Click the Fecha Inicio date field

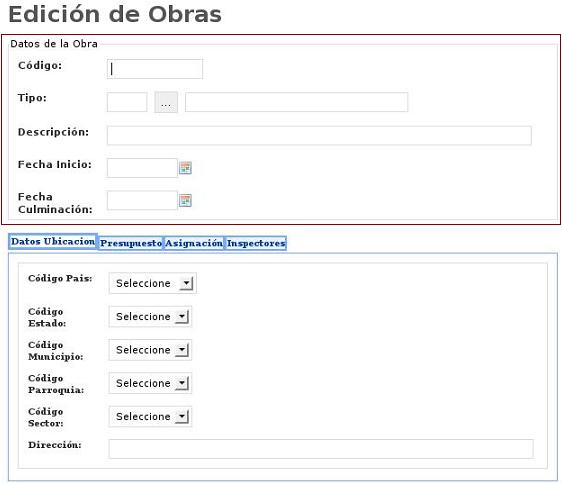point(142,168)
